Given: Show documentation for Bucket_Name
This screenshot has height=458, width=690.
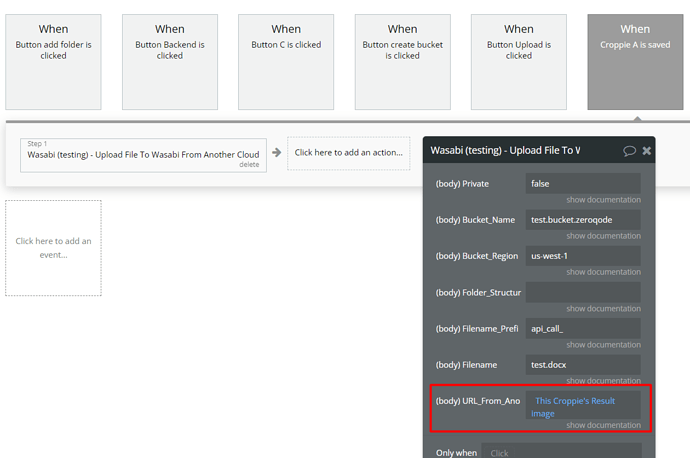Looking at the screenshot, I should click(x=603, y=236).
